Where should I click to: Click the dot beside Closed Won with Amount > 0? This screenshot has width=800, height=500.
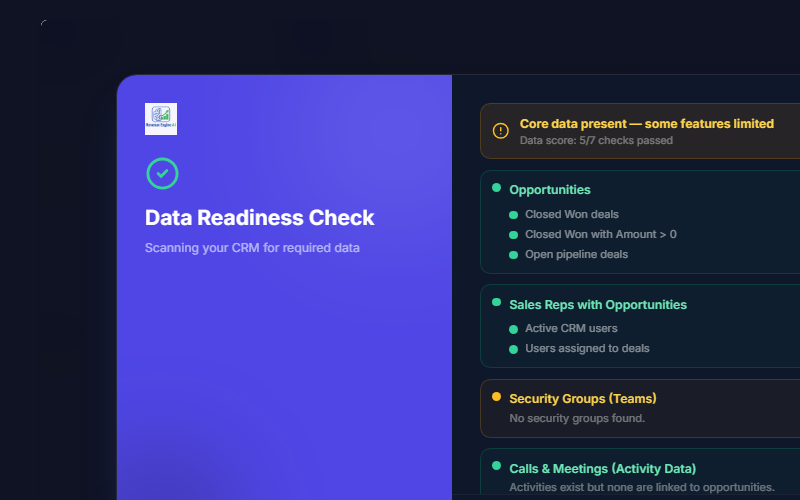pos(514,235)
